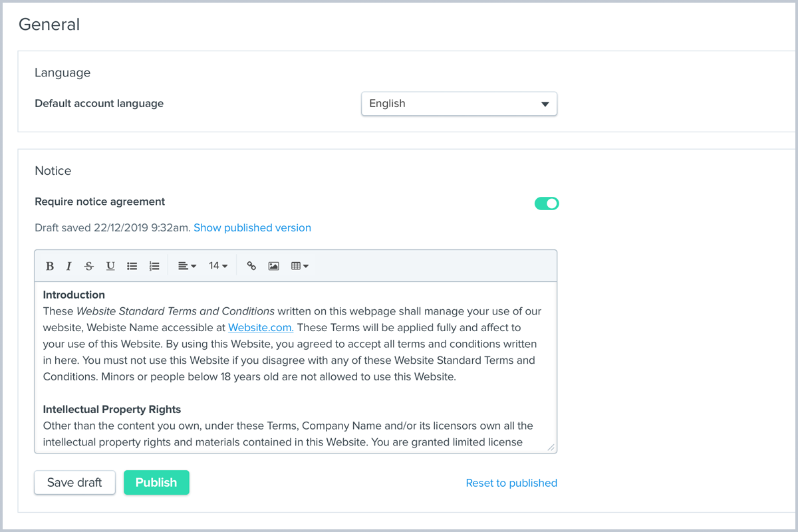Open the Default account language dropdown
The height and width of the screenshot is (532, 798).
459,104
